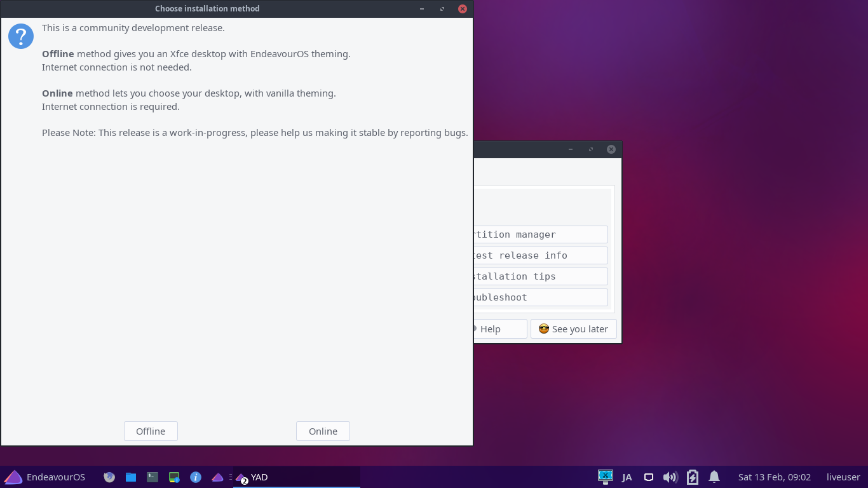
Task: Switch to the YAD taskbar window group
Action: [x=297, y=477]
